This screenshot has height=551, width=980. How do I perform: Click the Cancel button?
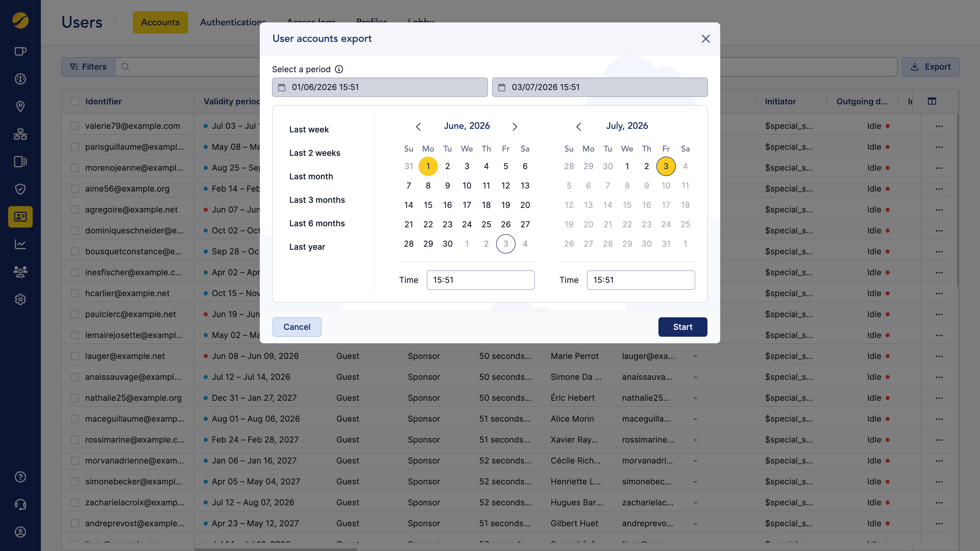coord(297,327)
